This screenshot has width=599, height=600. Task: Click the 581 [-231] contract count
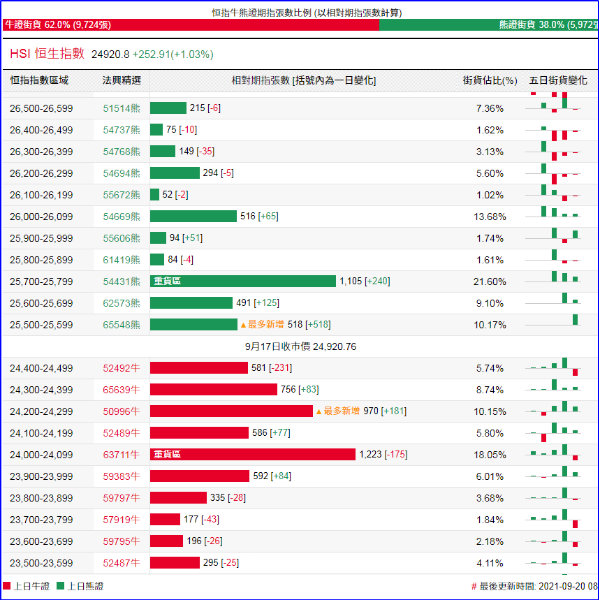tap(271, 368)
